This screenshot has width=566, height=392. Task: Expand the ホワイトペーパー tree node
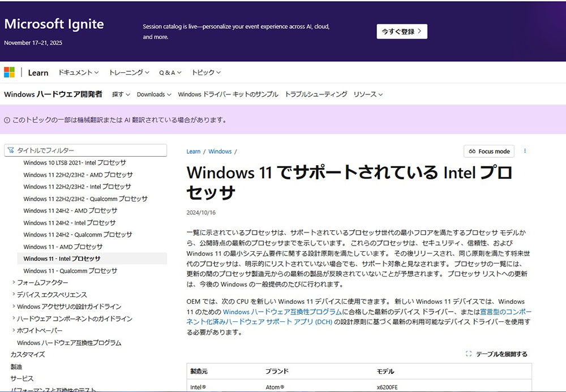[x=14, y=330]
